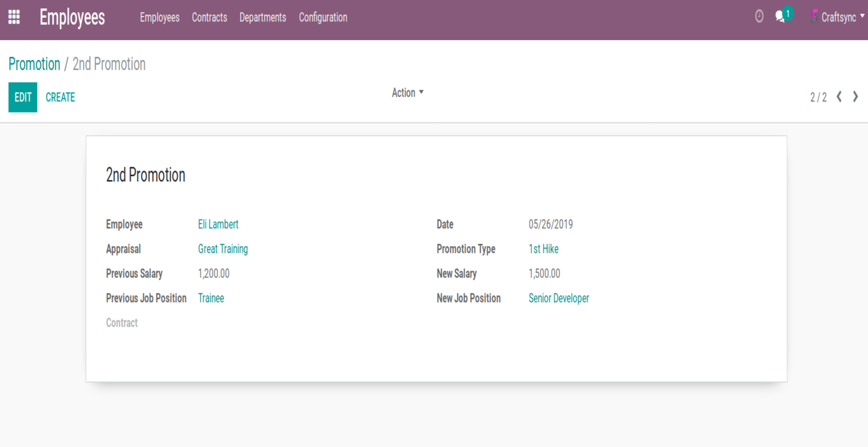The width and height of the screenshot is (868, 447).
Task: Click the clock activities icon
Action: pos(759,17)
